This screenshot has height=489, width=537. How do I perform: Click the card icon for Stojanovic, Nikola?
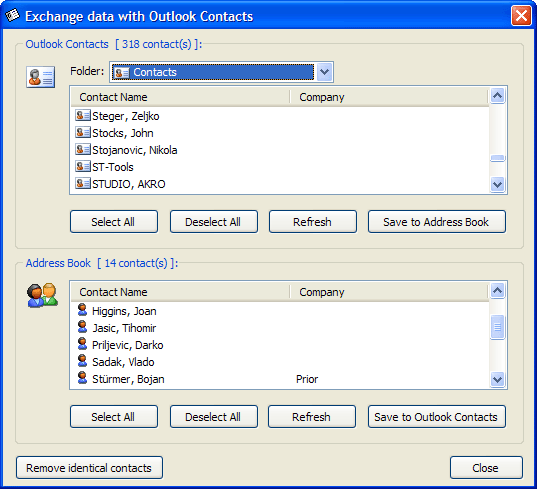coord(83,149)
